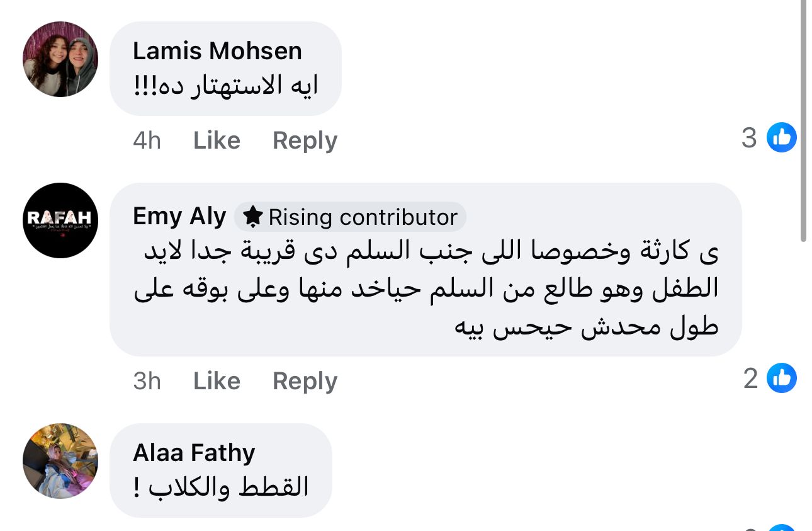
Task: Open the RAFAH profile picture of Emy Aly
Action: 60,220
